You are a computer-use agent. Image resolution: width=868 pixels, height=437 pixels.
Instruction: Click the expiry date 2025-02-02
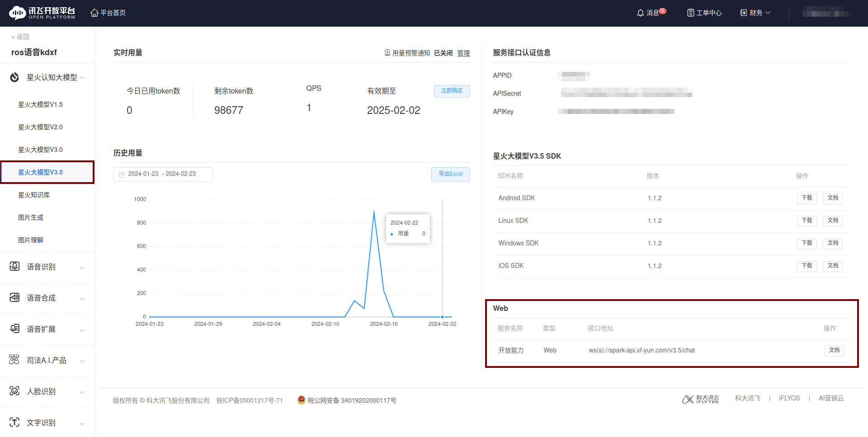point(393,110)
